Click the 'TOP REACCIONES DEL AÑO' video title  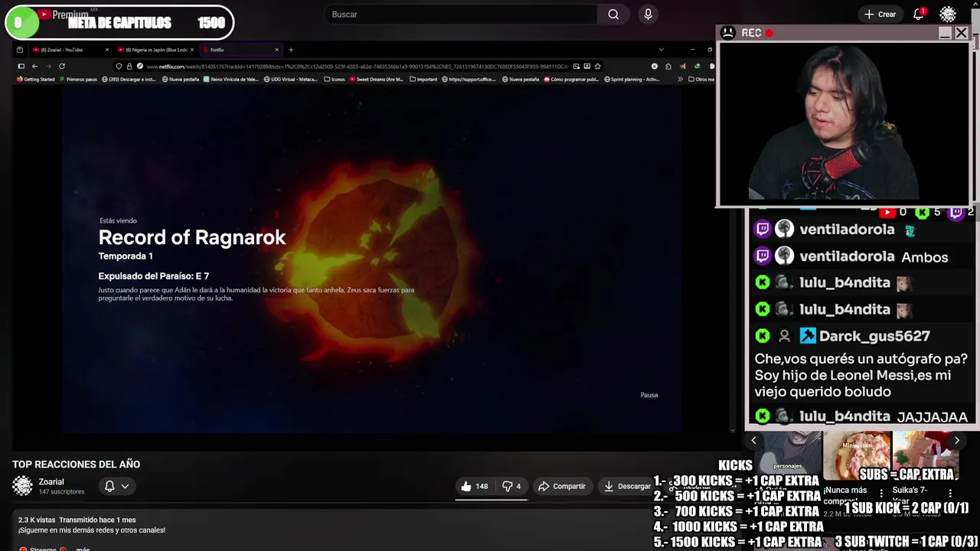(x=76, y=465)
